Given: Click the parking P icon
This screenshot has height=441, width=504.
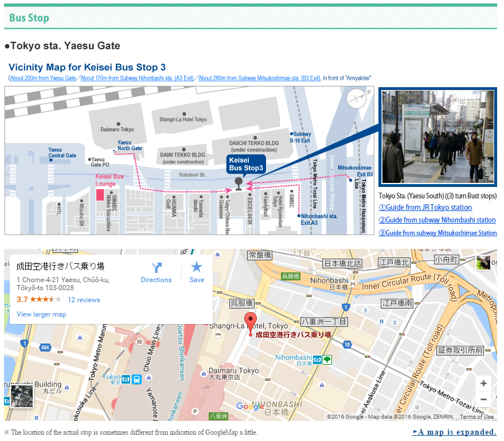Looking at the screenshot, I should 195,411.
